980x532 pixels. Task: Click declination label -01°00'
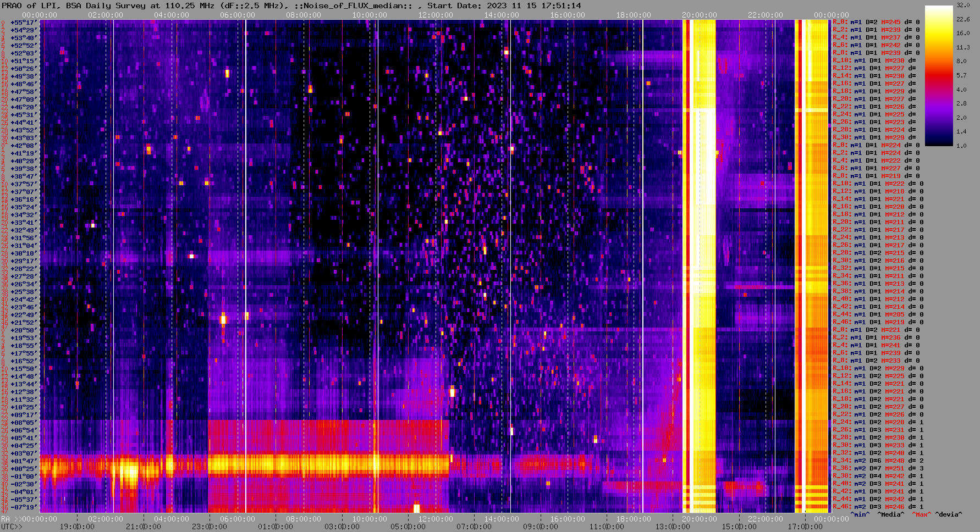pyautogui.click(x=23, y=476)
